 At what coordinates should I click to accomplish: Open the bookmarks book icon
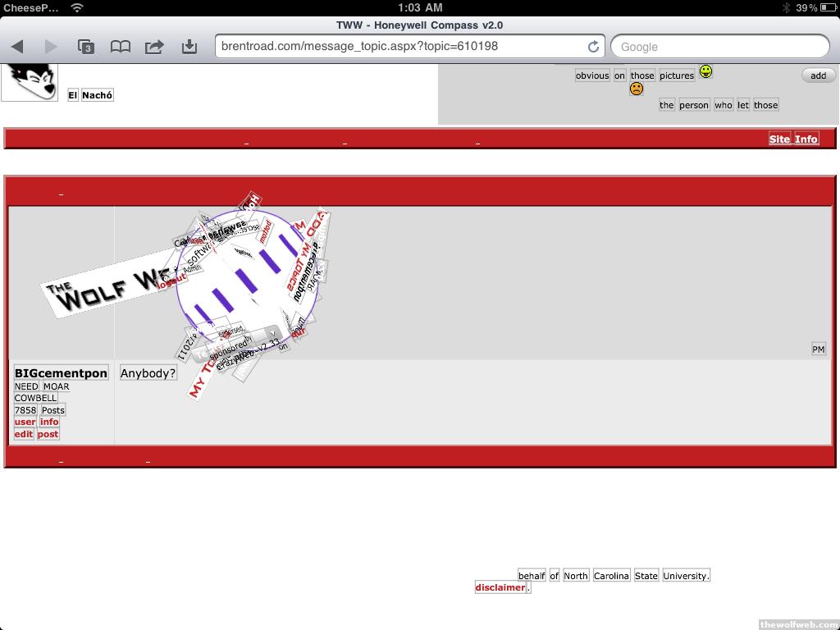tap(121, 47)
